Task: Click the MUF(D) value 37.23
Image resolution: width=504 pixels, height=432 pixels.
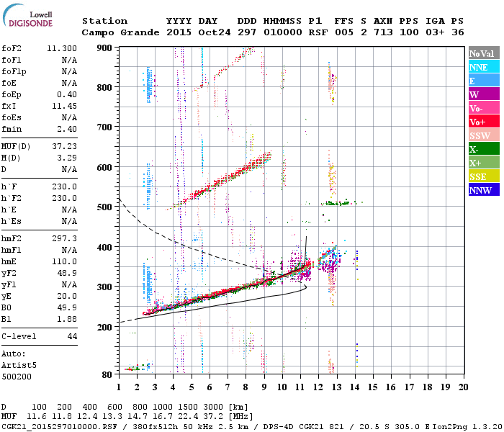Action: (x=64, y=147)
